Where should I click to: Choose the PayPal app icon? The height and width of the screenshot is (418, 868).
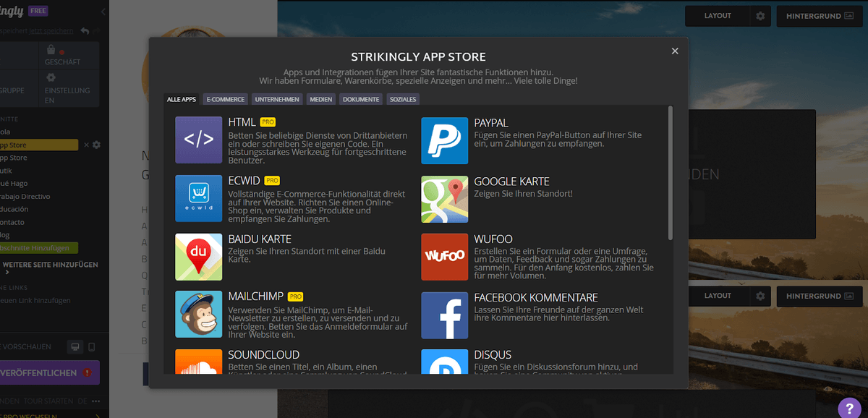click(445, 140)
